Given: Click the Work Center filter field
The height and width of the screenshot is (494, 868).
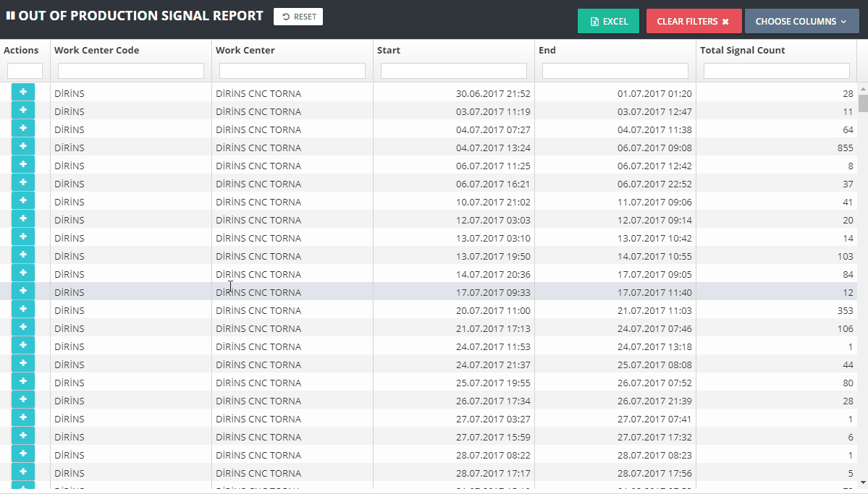Looking at the screenshot, I should (292, 71).
